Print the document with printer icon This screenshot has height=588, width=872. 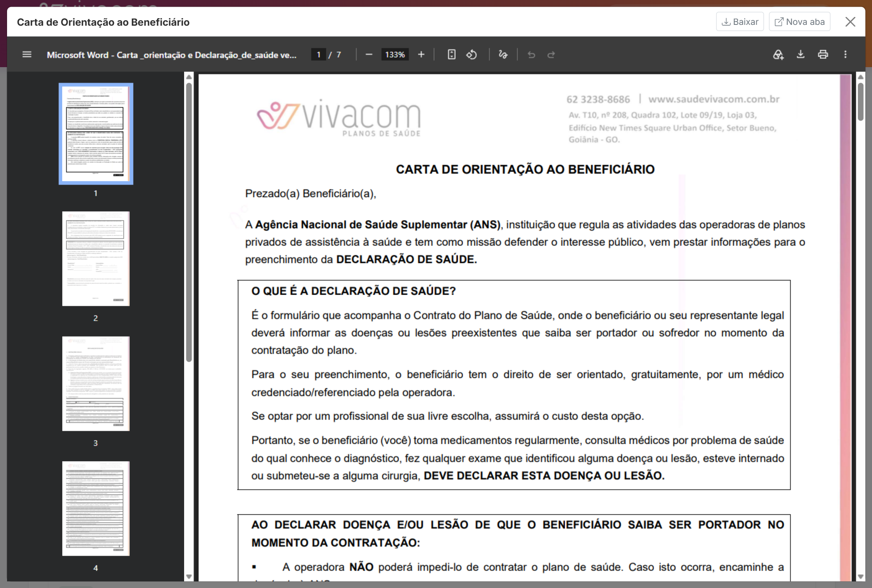[x=823, y=55]
